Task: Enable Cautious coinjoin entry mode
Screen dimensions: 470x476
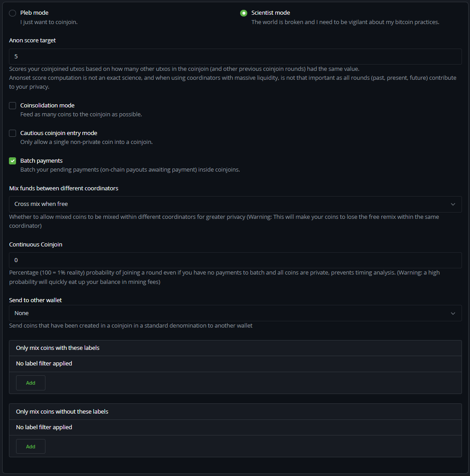Action: [x=12, y=133]
